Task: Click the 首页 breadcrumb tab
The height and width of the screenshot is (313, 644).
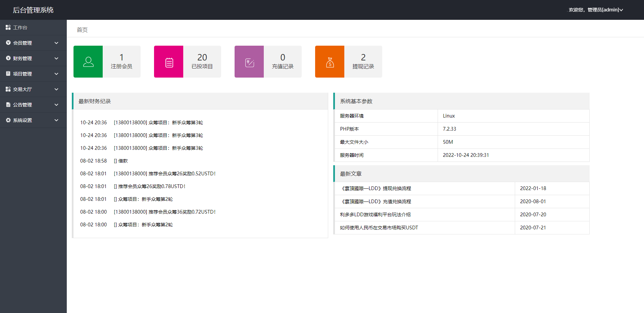Action: tap(82, 30)
